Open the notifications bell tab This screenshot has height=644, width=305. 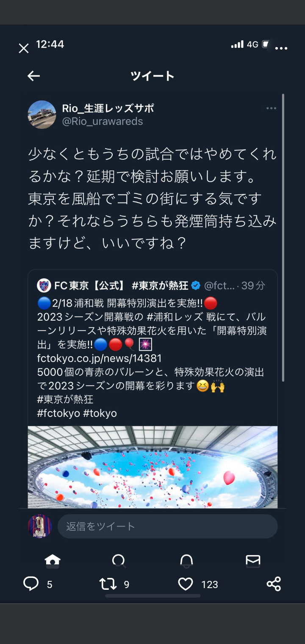(186, 560)
